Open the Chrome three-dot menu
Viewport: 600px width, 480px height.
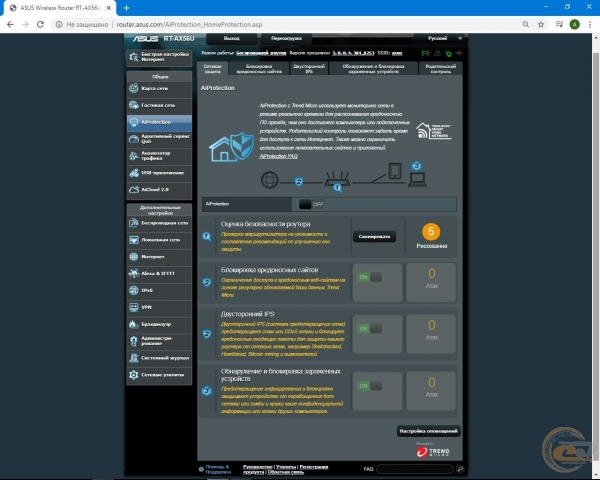click(x=590, y=24)
